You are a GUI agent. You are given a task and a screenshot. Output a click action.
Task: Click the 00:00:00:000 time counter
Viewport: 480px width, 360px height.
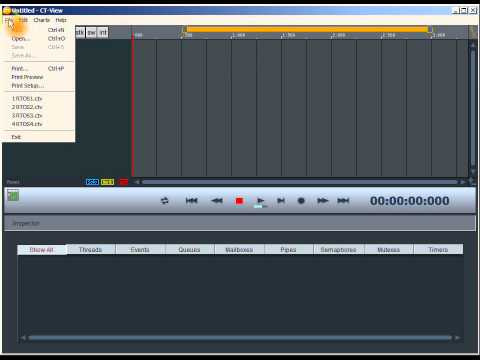[x=410, y=201]
